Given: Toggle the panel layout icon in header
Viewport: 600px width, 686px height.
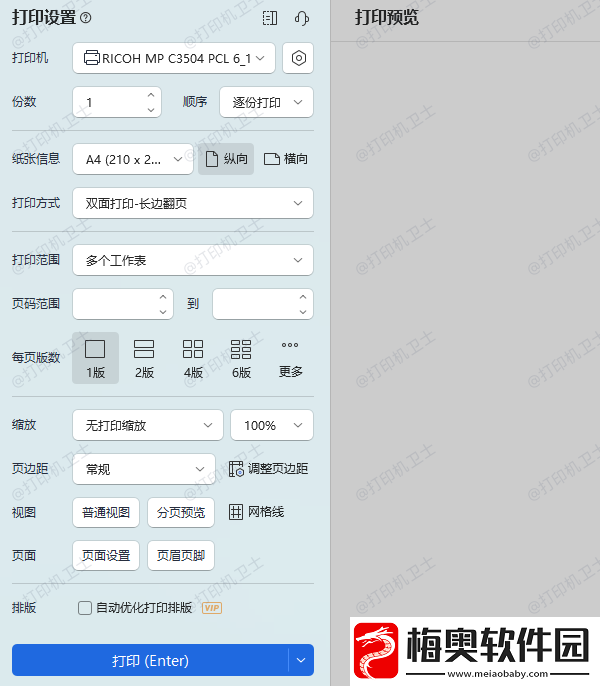Looking at the screenshot, I should pyautogui.click(x=270, y=18).
